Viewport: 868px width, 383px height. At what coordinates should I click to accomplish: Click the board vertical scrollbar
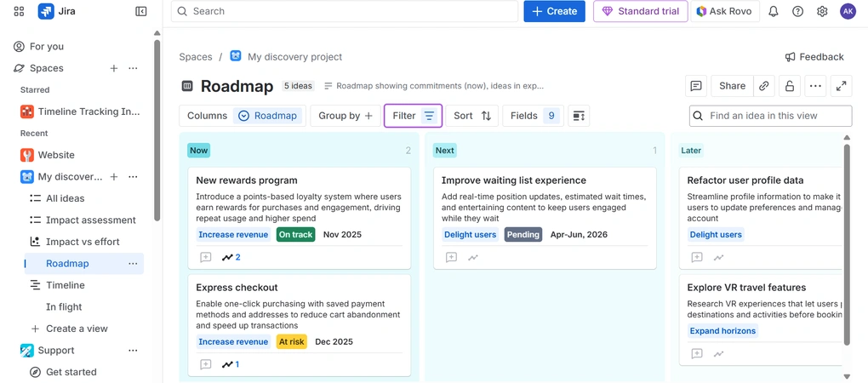point(847,243)
